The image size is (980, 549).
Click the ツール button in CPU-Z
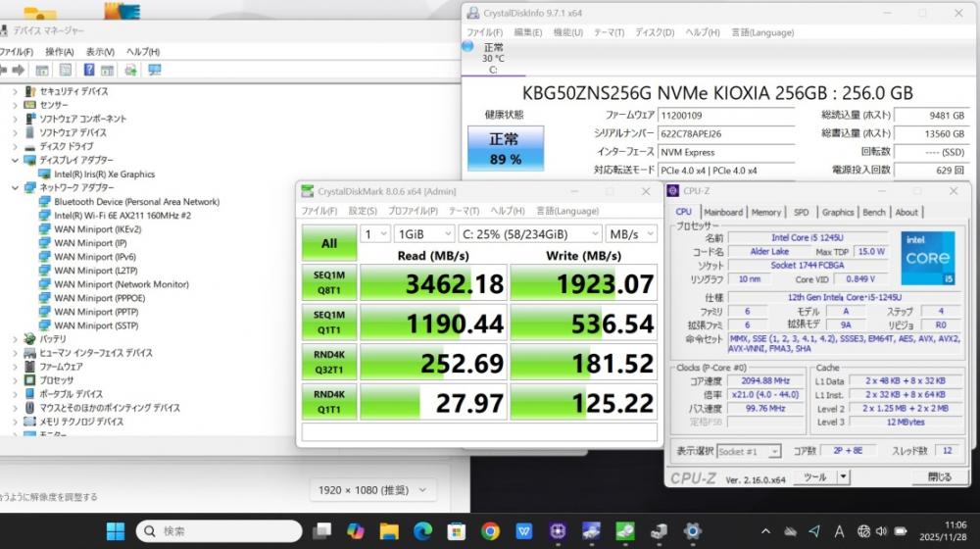(x=815, y=477)
